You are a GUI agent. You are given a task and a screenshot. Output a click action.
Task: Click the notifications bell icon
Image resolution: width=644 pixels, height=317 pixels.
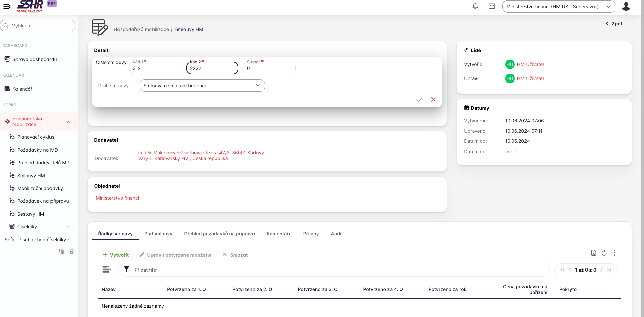tap(475, 6)
